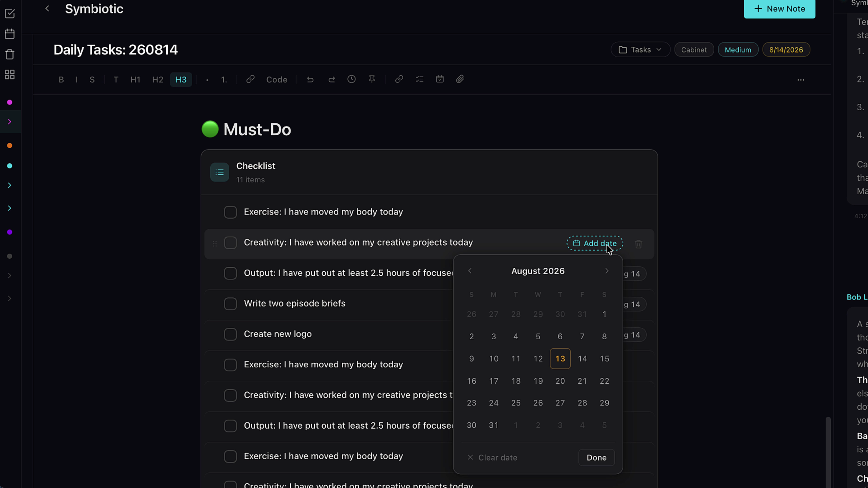This screenshot has height=488, width=868.
Task: Open the tasks checkmark icon in sidebar
Action: 10,13
